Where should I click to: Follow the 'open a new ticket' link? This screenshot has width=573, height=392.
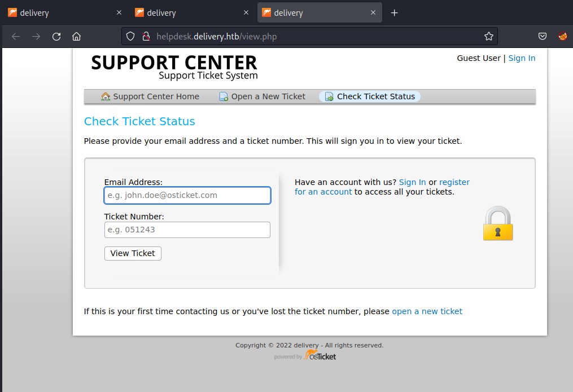(427, 311)
